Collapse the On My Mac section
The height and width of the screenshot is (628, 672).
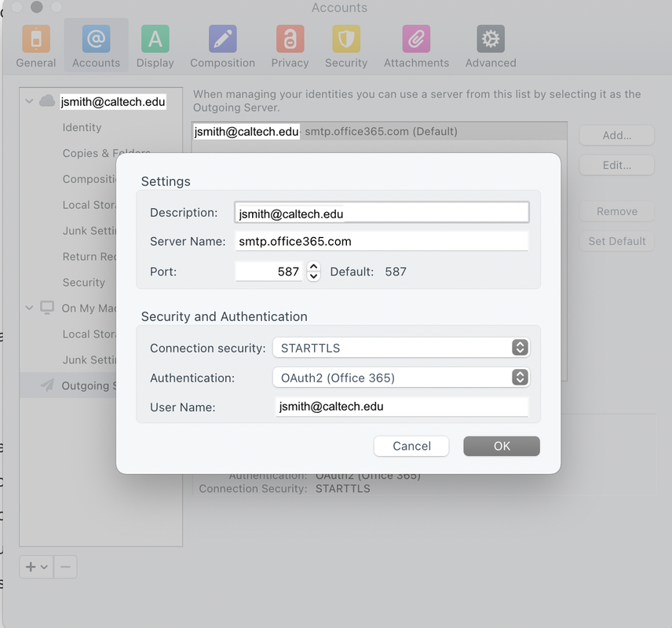(30, 308)
